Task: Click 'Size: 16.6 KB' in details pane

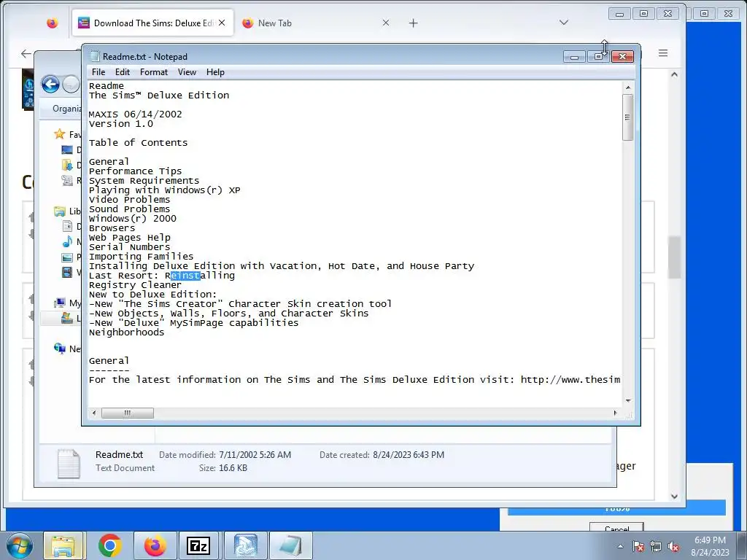Action: pos(223,468)
